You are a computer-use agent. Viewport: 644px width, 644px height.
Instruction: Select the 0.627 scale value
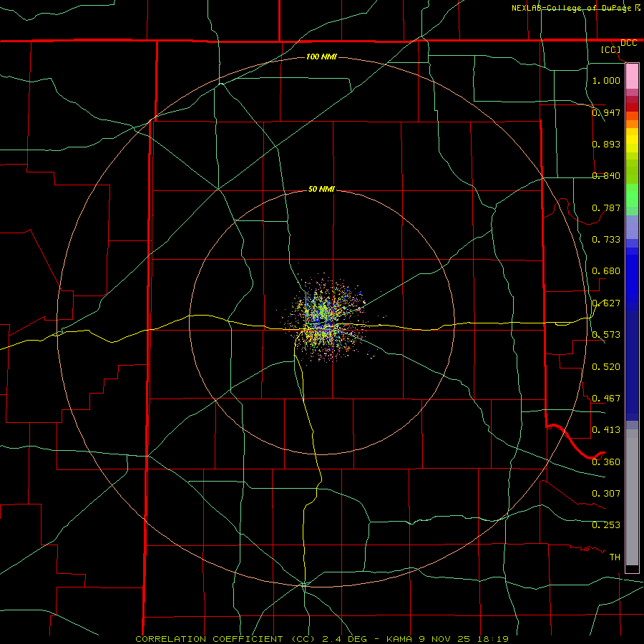[606, 303]
